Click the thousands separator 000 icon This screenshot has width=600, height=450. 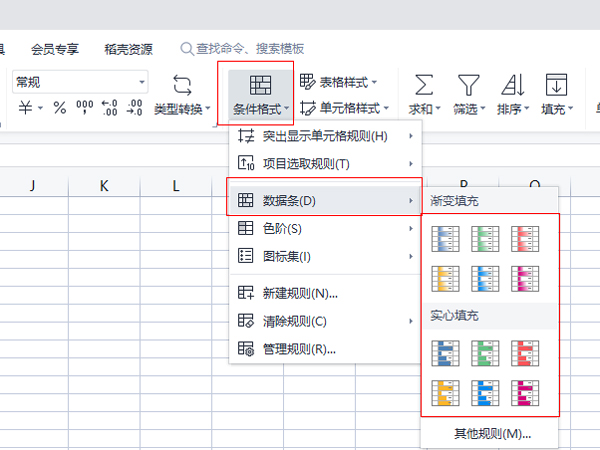click(x=84, y=108)
